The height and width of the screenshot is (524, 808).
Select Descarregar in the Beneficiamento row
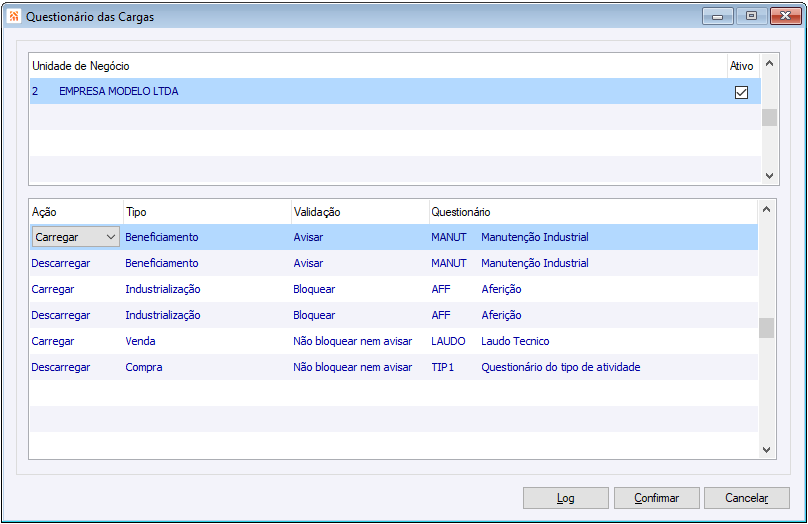pyautogui.click(x=61, y=263)
